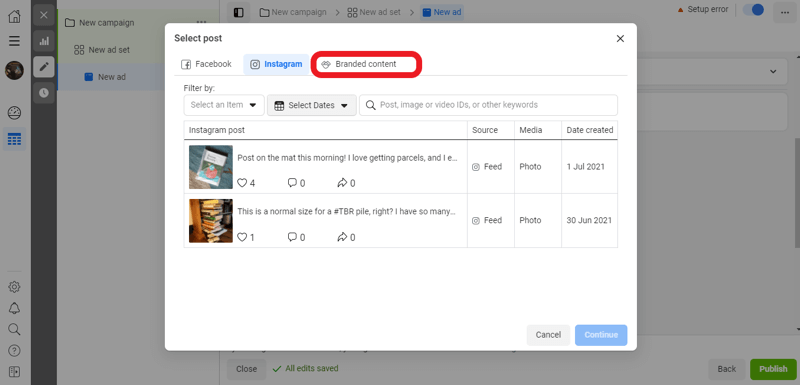Go to New ad breadcrumb
The width and height of the screenshot is (800, 385).
pos(442,12)
